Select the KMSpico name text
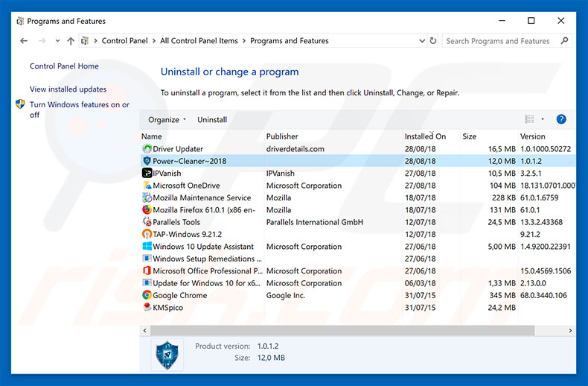The image size is (588, 386). (168, 308)
